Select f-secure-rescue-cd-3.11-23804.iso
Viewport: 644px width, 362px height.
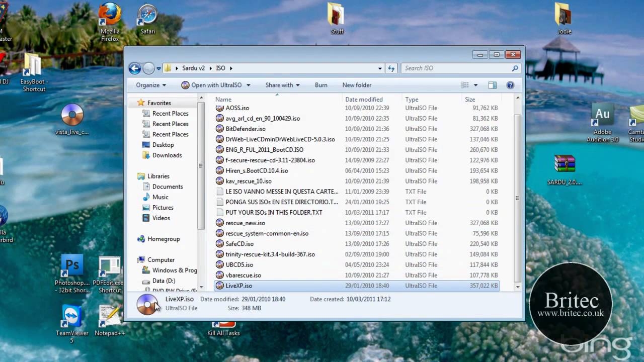270,160
